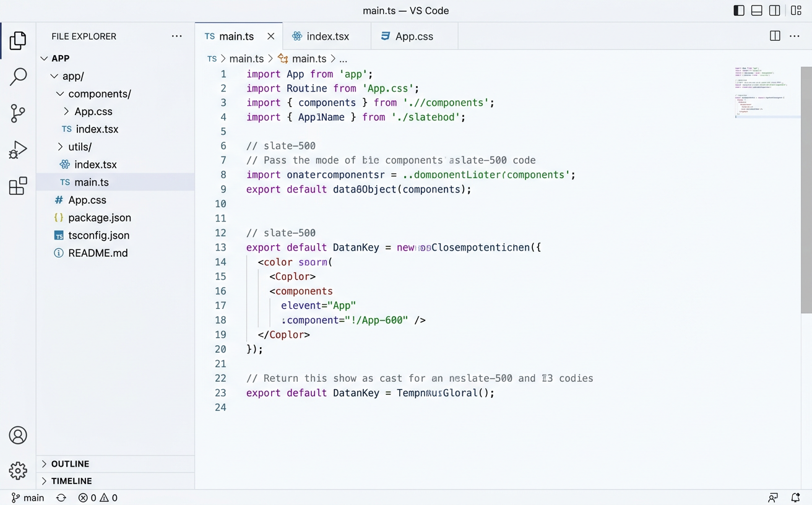This screenshot has width=812, height=505.
Task: Open the editor More Actions menu
Action: pyautogui.click(x=795, y=36)
